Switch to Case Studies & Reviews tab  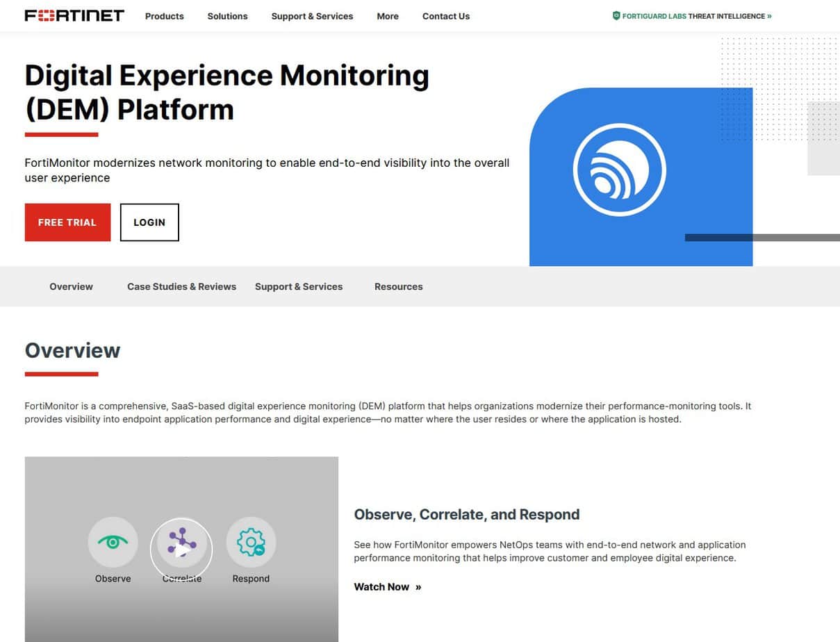tap(181, 286)
